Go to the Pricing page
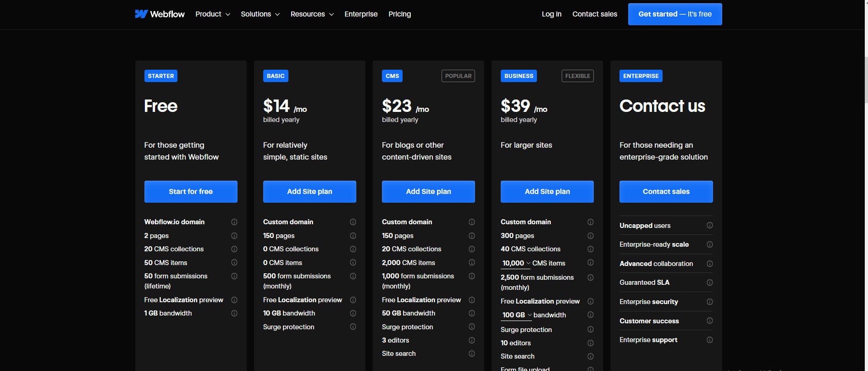The height and width of the screenshot is (371, 868). click(400, 14)
